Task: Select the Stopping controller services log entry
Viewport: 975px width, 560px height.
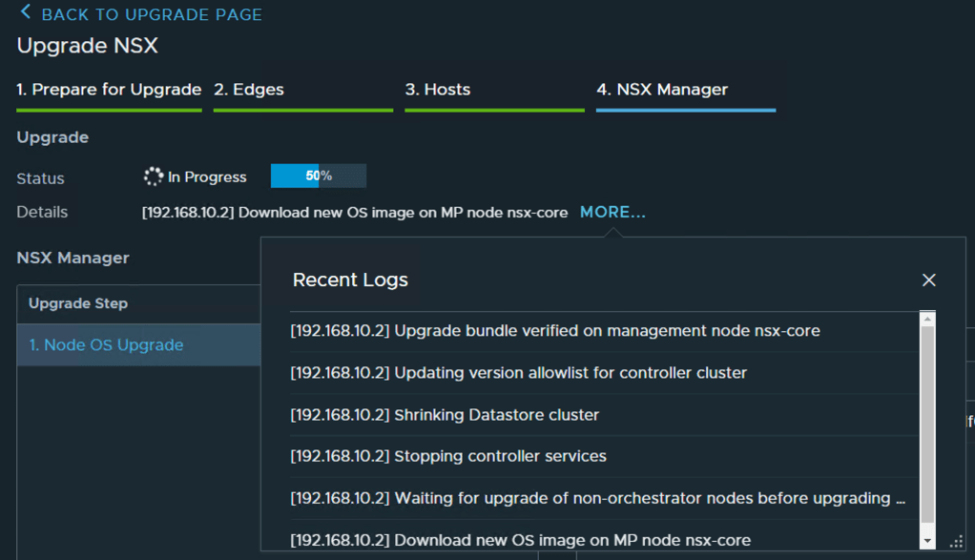Action: [448, 456]
